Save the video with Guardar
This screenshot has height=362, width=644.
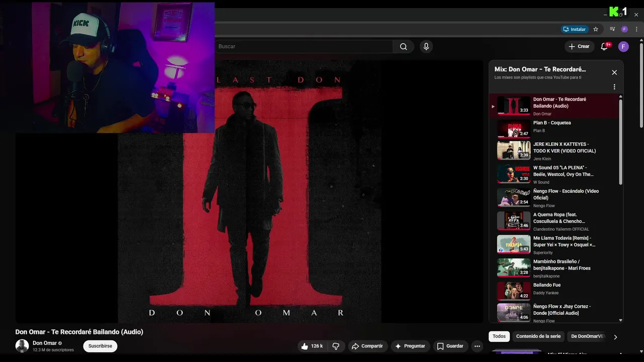click(450, 346)
